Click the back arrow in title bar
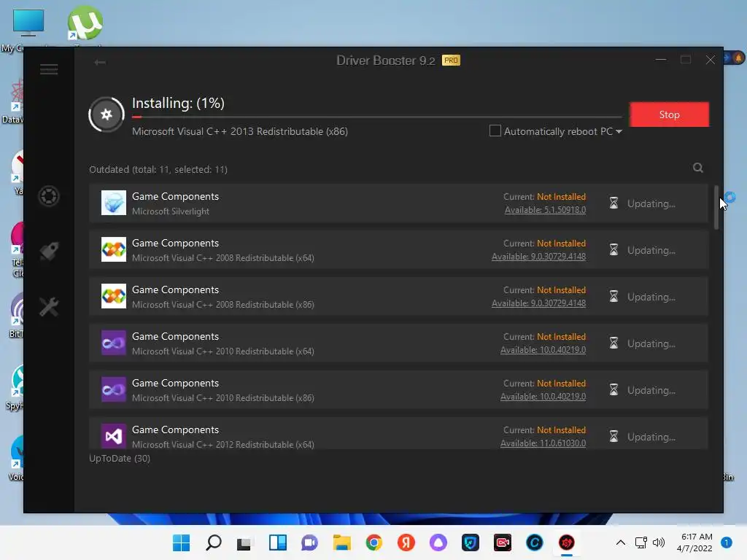Image resolution: width=747 pixels, height=560 pixels. click(x=100, y=63)
